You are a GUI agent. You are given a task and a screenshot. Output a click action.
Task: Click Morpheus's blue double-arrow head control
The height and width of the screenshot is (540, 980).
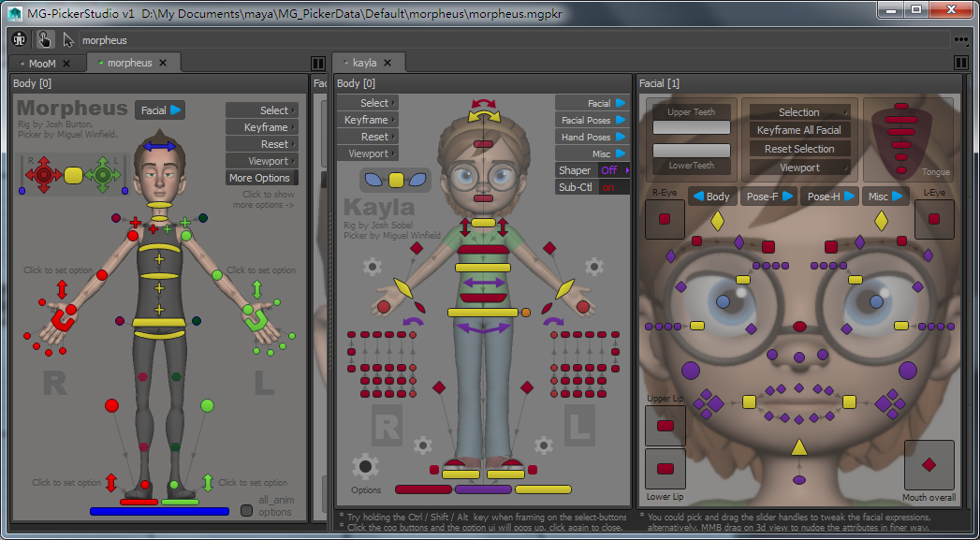pos(158,147)
